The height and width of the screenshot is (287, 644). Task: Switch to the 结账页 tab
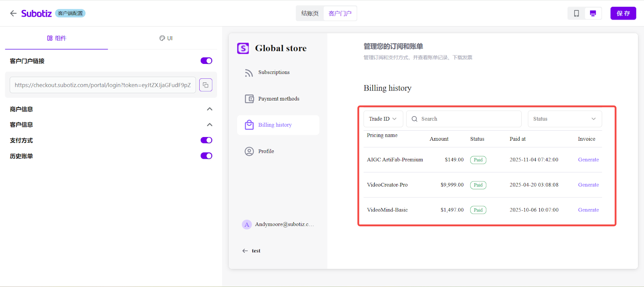pos(310,13)
